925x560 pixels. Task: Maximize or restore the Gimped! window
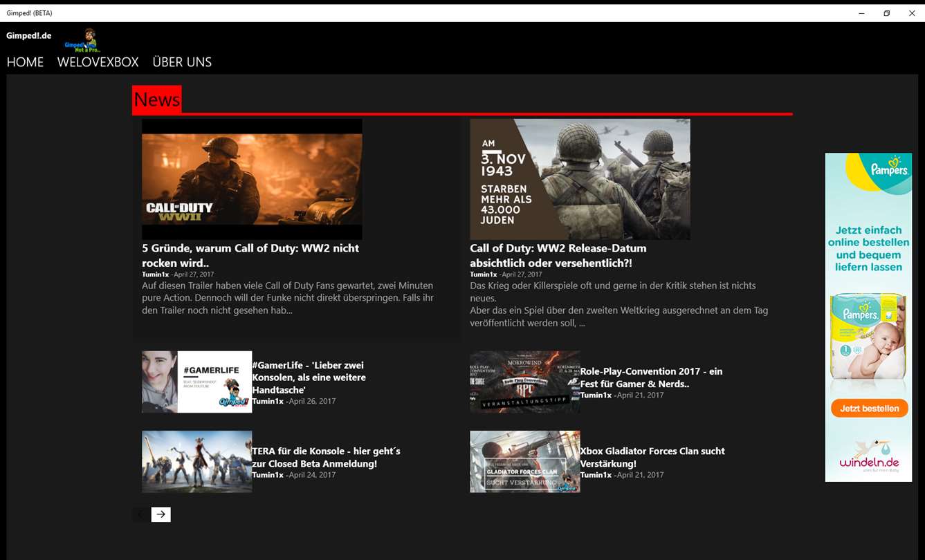pyautogui.click(x=887, y=13)
